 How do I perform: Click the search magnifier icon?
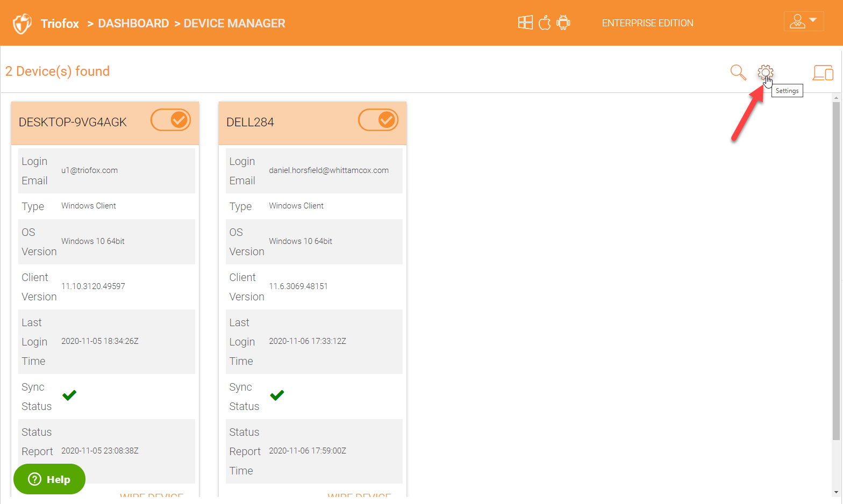738,72
